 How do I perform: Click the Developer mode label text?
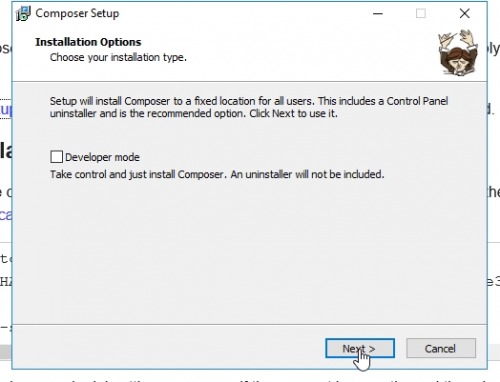coord(102,157)
